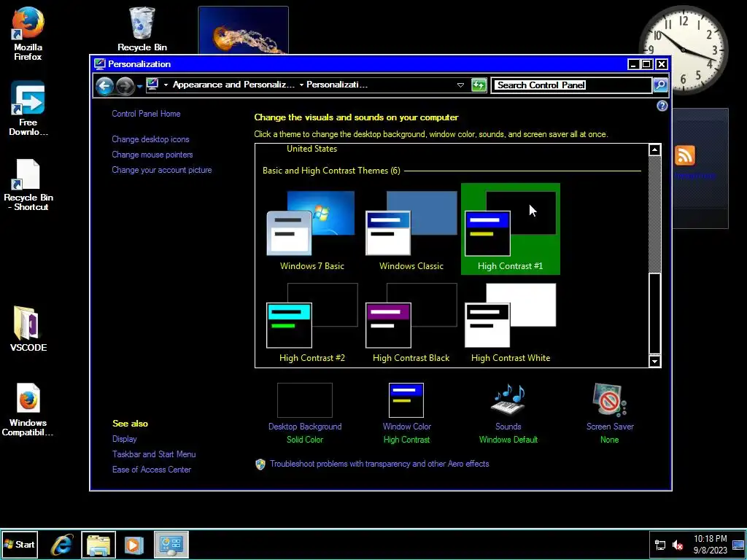Launch Internet Explorer from taskbar
Viewport: 747px width, 560px height.
coord(62,545)
